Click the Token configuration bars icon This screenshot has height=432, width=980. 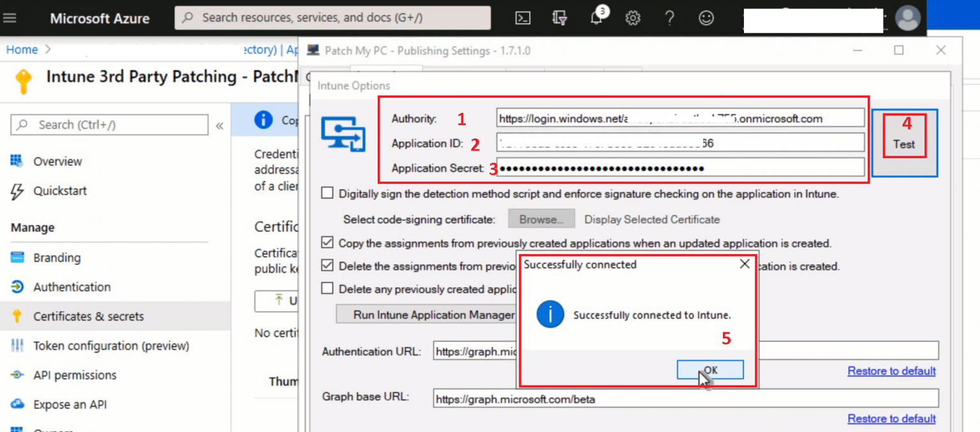coord(17,346)
